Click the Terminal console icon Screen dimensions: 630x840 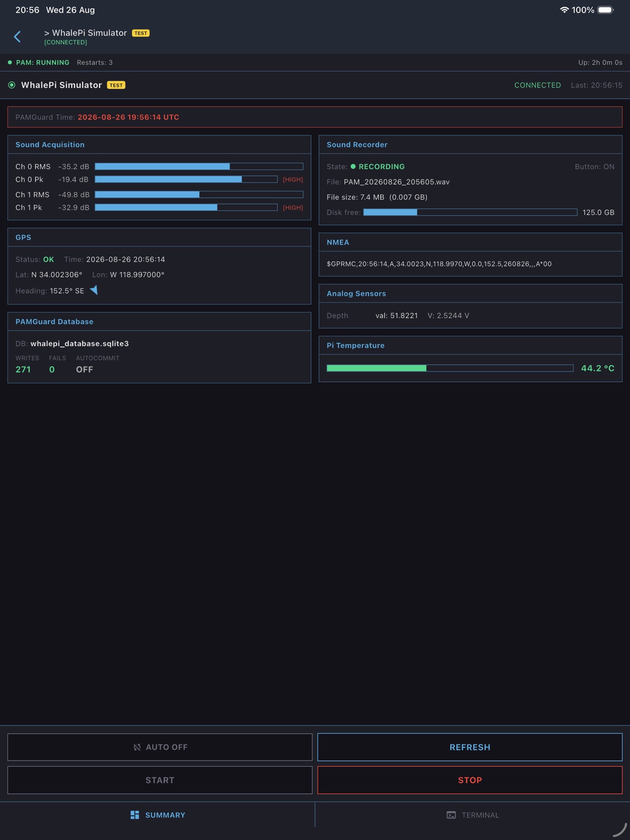(451, 815)
